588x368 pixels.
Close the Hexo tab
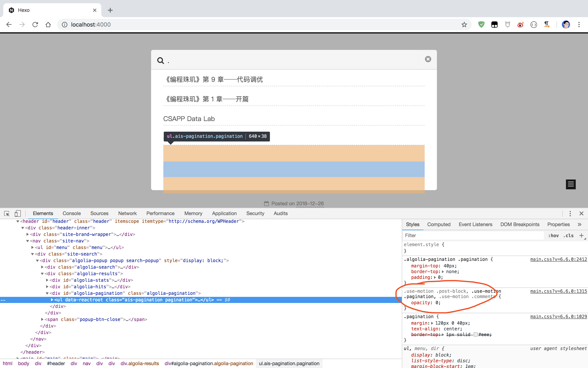click(95, 10)
